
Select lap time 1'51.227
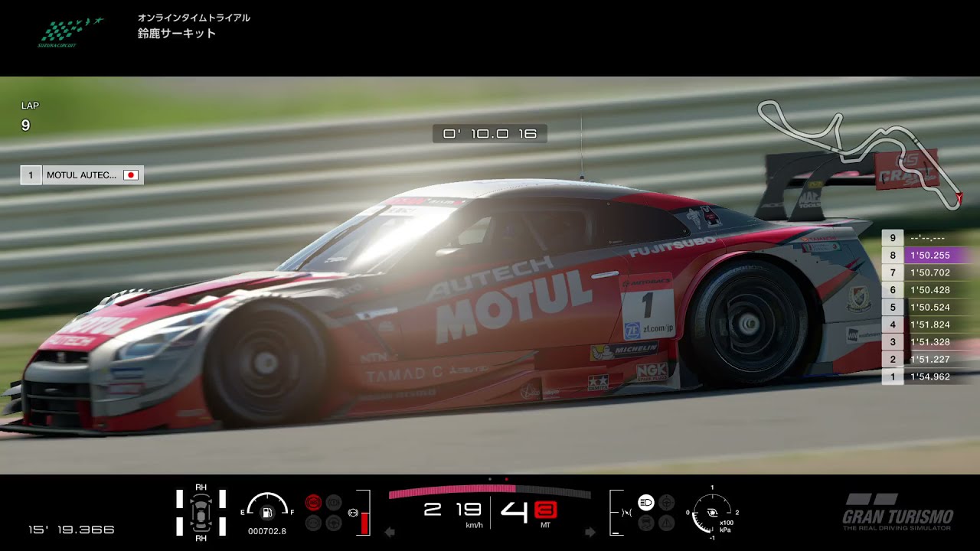930,360
